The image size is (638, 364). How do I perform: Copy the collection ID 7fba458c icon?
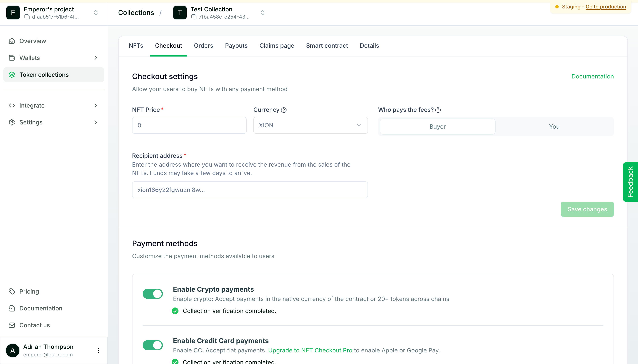click(x=194, y=17)
